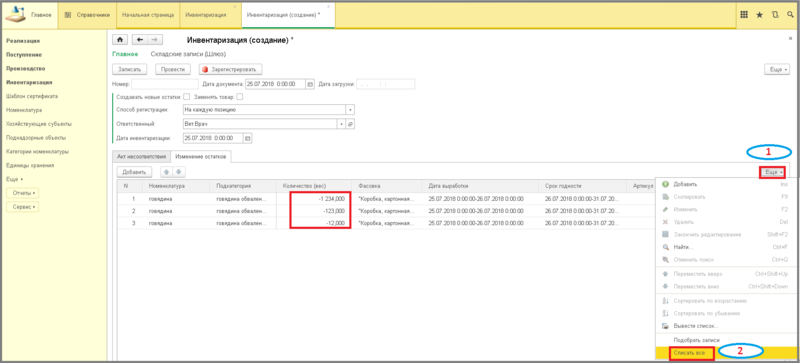This screenshot has height=363, width=800.
Task: Open the functions grid menu icon
Action: pyautogui.click(x=744, y=15)
